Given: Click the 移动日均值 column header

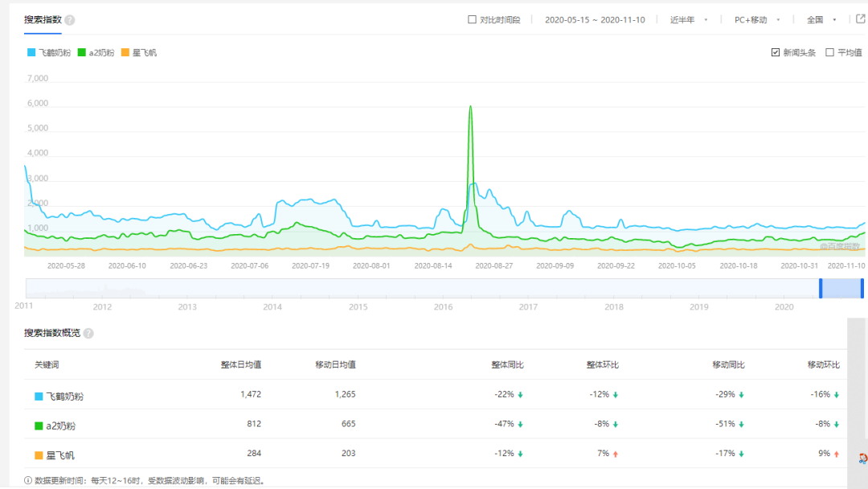Looking at the screenshot, I should coord(335,365).
